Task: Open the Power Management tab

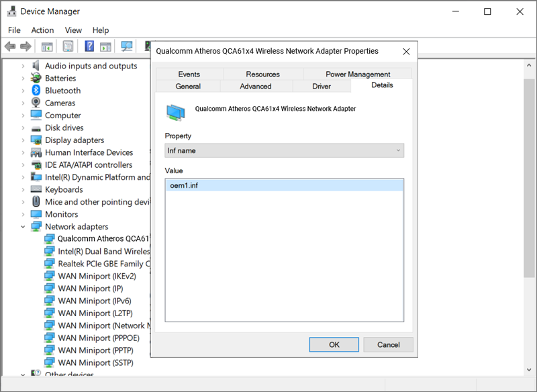Action: click(357, 74)
